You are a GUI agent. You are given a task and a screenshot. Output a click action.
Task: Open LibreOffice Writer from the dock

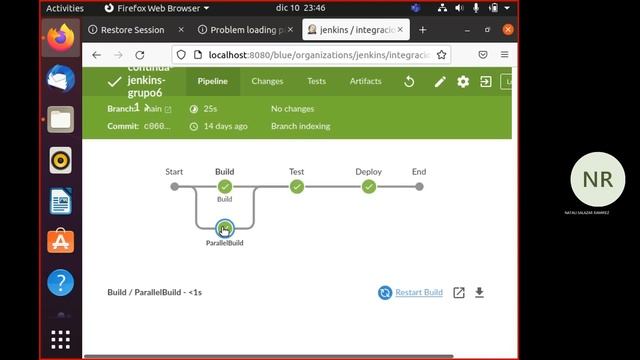coord(60,201)
